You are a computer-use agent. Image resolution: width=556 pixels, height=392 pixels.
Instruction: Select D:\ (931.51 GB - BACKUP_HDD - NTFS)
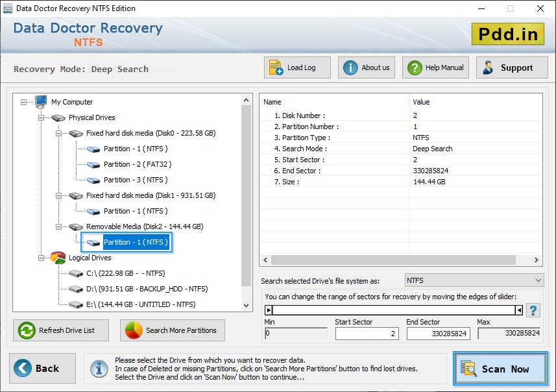tap(147, 289)
